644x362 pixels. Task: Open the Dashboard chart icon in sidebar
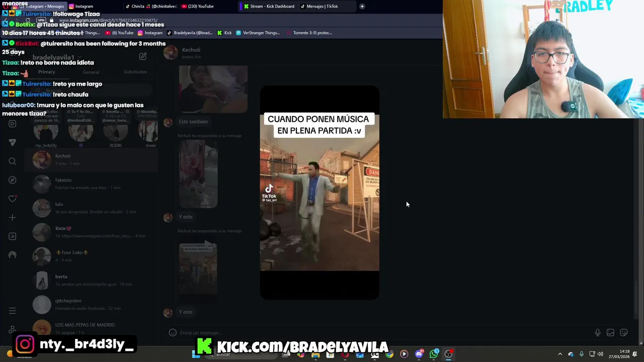(x=13, y=236)
